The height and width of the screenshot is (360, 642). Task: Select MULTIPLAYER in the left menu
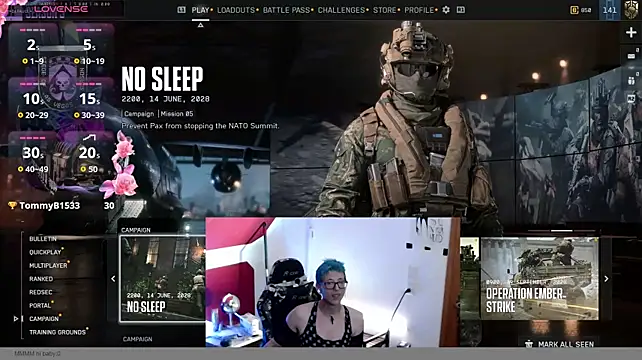pos(48,265)
